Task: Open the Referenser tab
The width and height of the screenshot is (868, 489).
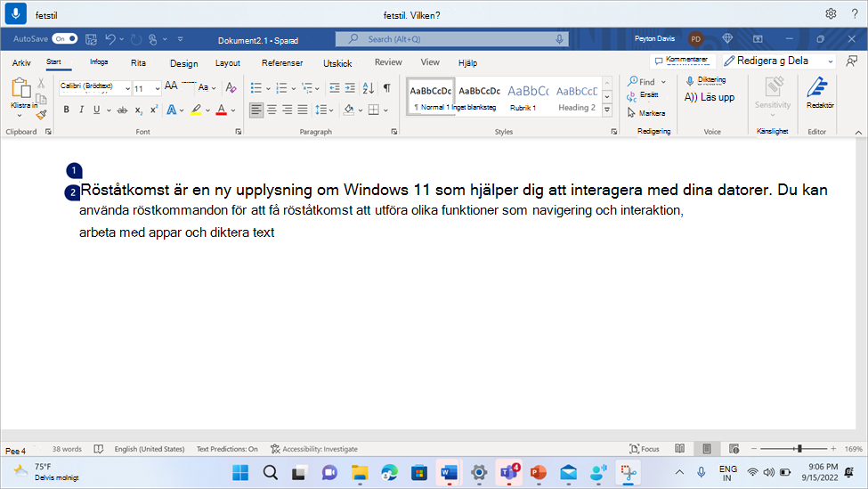Action: click(282, 63)
